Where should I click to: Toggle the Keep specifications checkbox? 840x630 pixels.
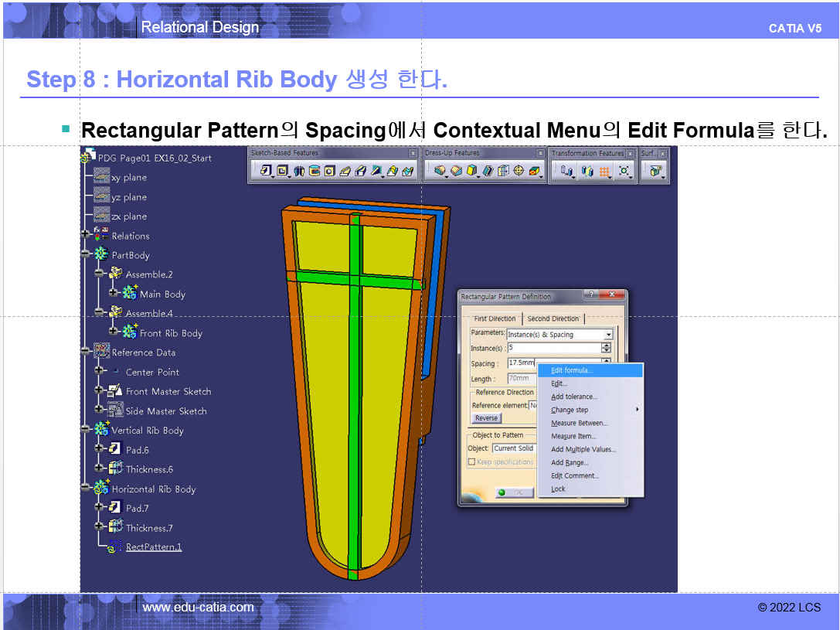471,462
